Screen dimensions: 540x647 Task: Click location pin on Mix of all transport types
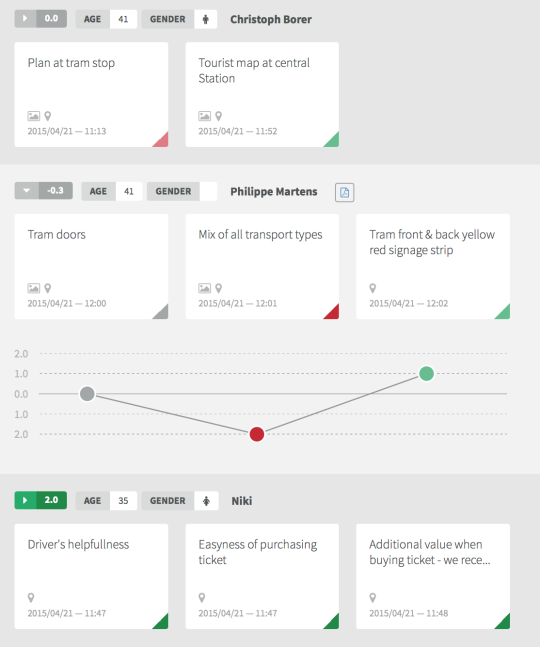[219, 288]
